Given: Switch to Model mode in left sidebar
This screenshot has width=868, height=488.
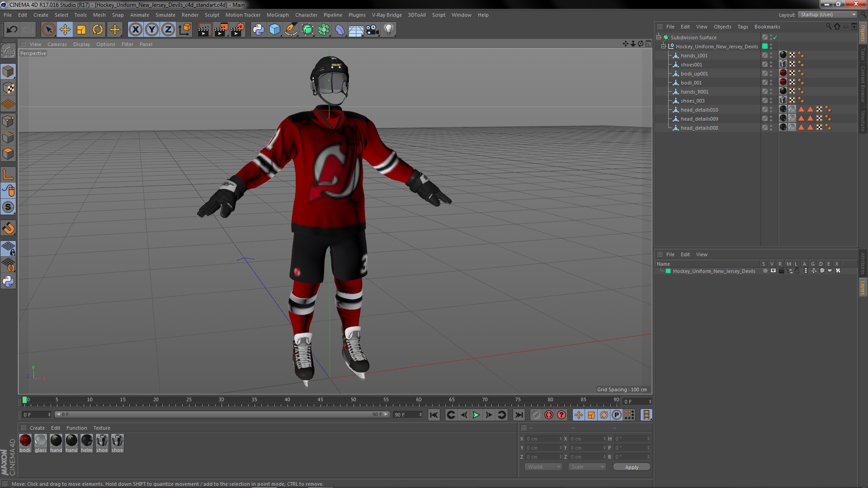Looking at the screenshot, I should click(8, 71).
